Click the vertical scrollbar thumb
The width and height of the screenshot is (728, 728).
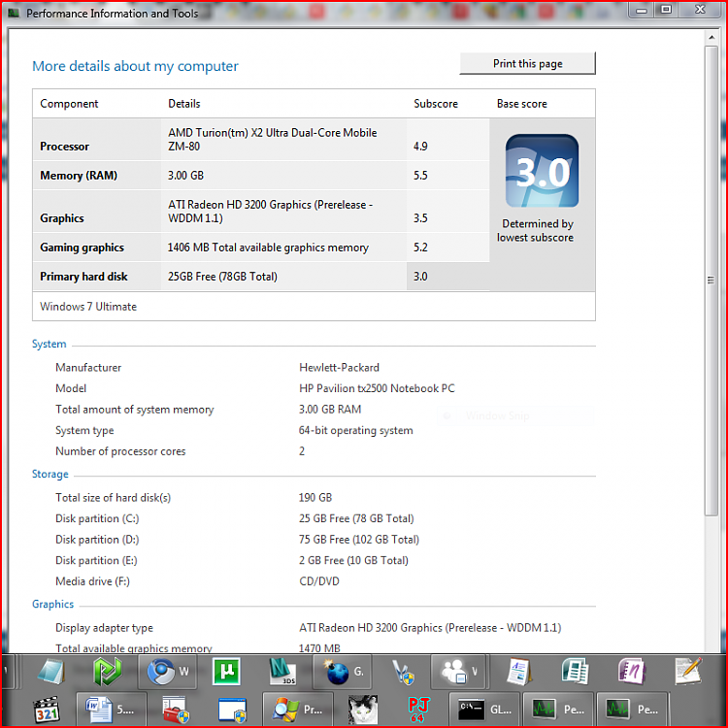tap(711, 281)
